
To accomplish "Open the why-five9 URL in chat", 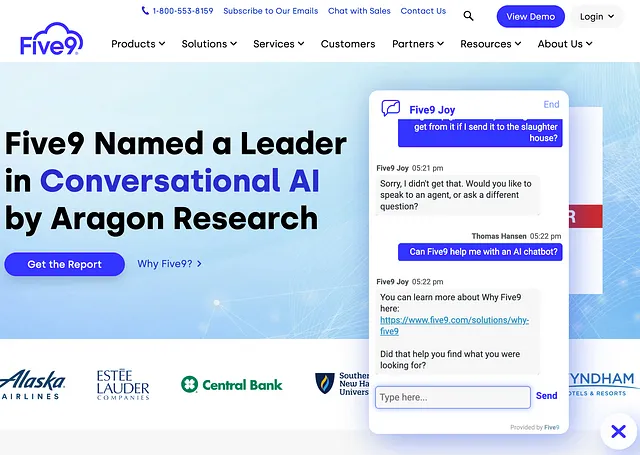I will click(x=454, y=325).
